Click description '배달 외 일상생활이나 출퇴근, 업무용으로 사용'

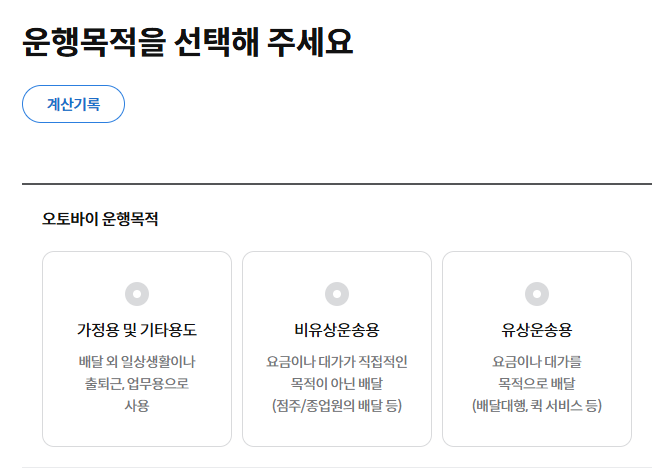137,384
